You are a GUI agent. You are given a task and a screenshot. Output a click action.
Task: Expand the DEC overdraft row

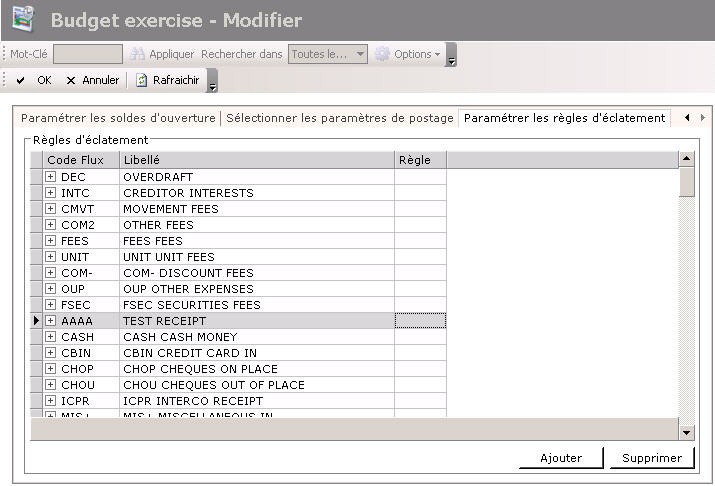(50, 177)
